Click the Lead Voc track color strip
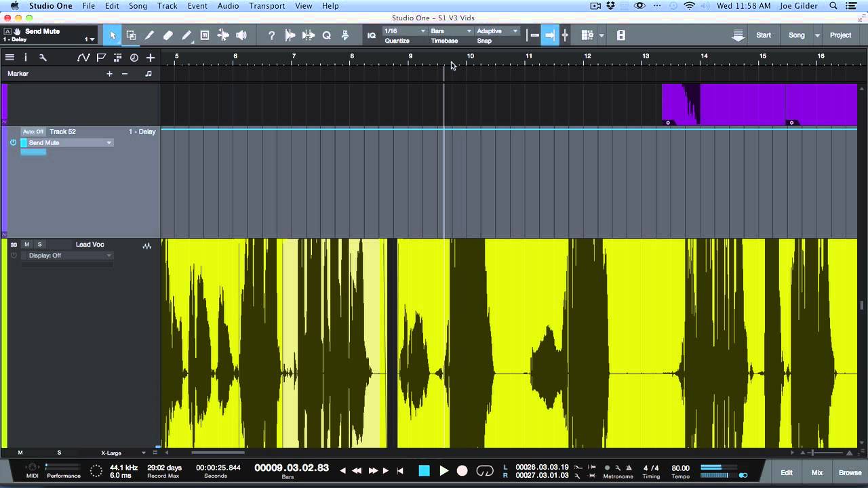The width and height of the screenshot is (868, 488). coord(4,343)
